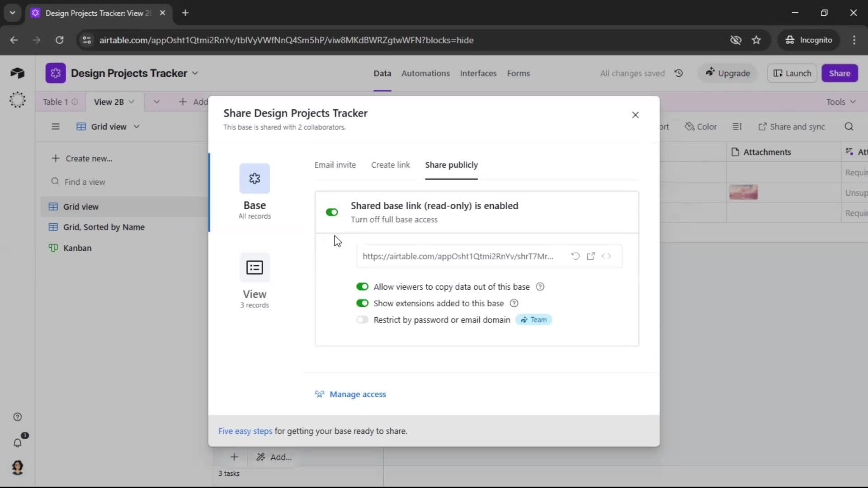Click Create new view button
The image size is (868, 488).
pos(82,159)
